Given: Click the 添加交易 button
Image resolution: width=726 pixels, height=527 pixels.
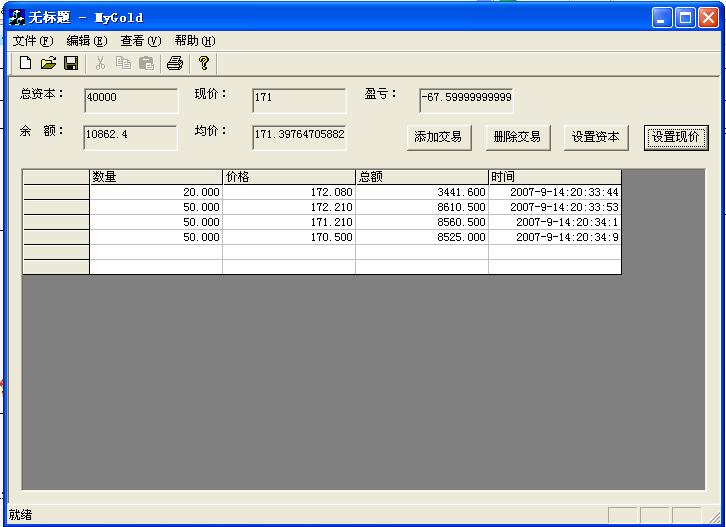Looking at the screenshot, I should pyautogui.click(x=438, y=138).
